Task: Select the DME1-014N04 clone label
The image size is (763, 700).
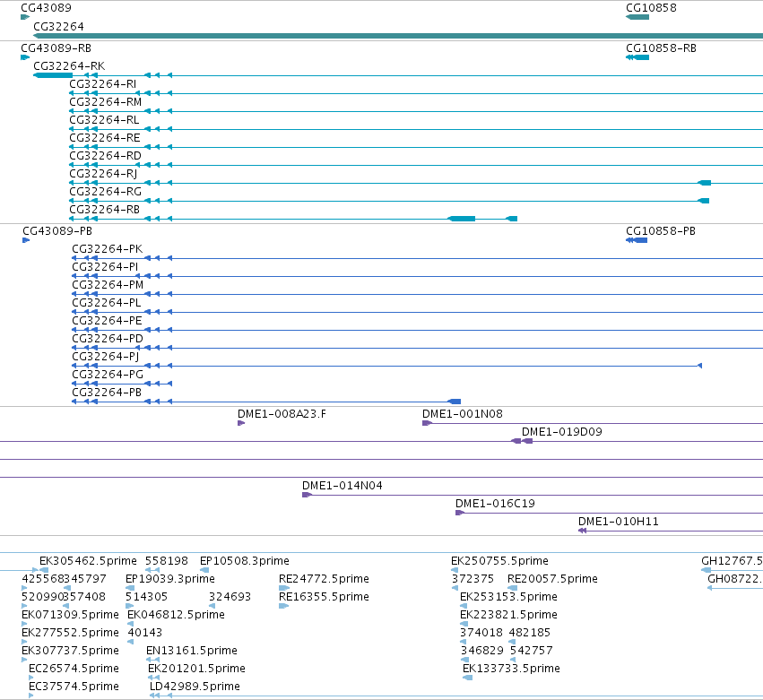Action: click(x=342, y=486)
